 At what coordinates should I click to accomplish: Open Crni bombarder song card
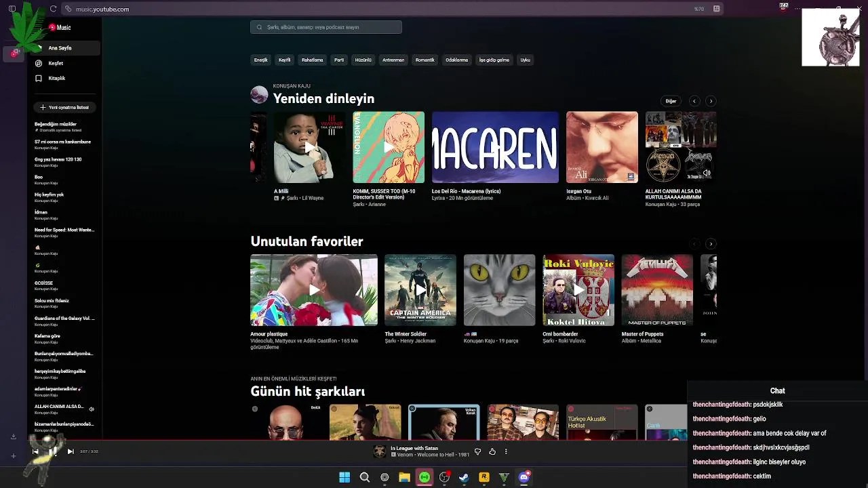578,290
